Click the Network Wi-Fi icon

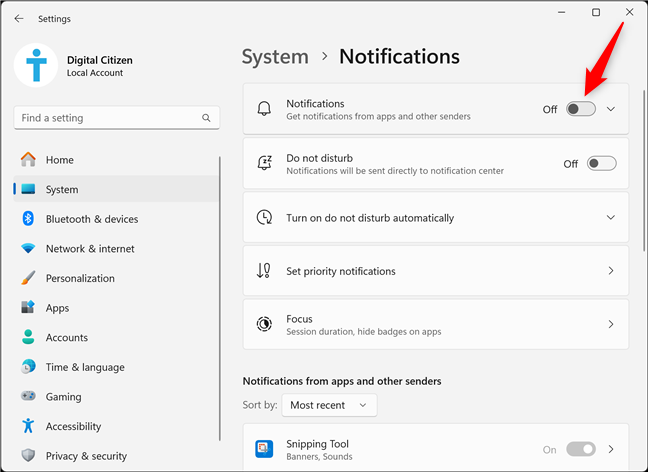click(28, 248)
